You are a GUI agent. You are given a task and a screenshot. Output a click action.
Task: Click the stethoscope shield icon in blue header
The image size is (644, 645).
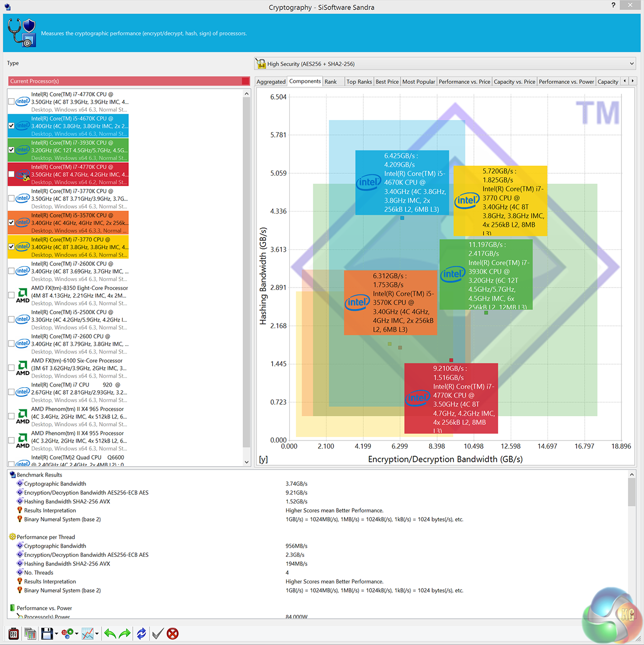pyautogui.click(x=22, y=33)
